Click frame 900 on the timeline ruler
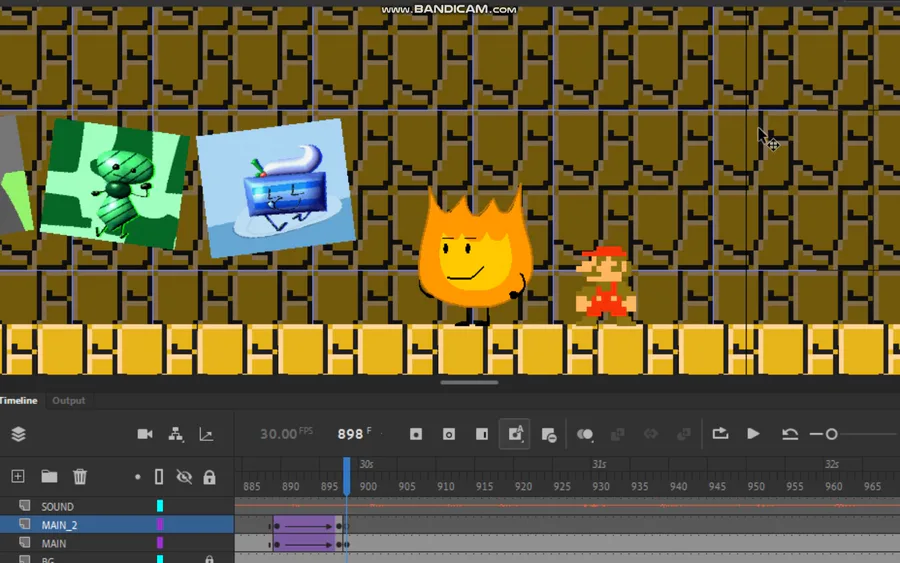The image size is (900, 563). tap(368, 487)
